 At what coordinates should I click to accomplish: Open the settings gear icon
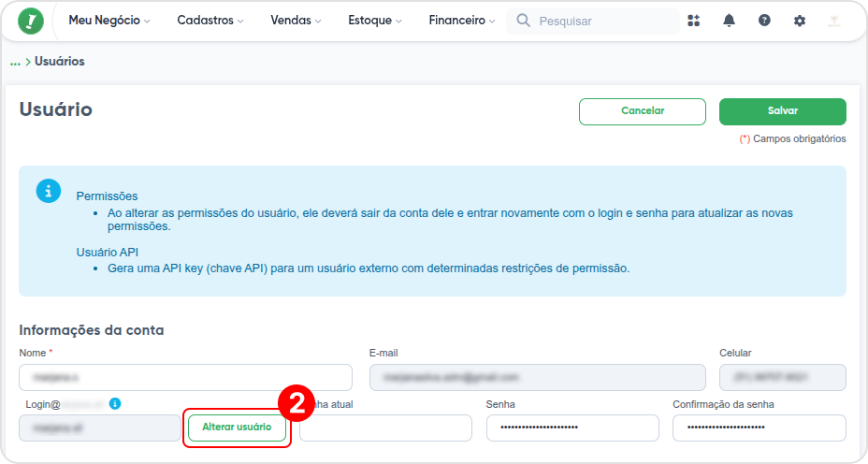coord(800,21)
